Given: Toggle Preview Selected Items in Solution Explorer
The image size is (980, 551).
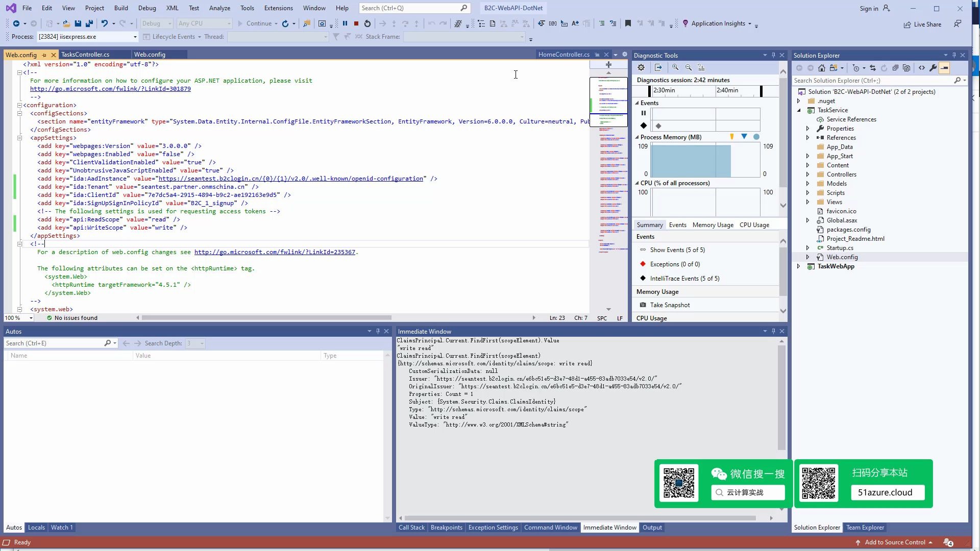Looking at the screenshot, I should [x=944, y=68].
